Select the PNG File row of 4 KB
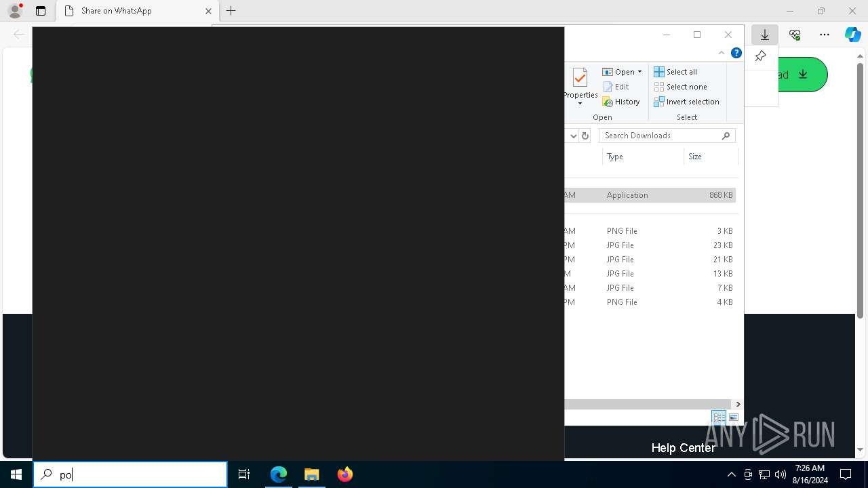The image size is (868, 488). (x=650, y=302)
